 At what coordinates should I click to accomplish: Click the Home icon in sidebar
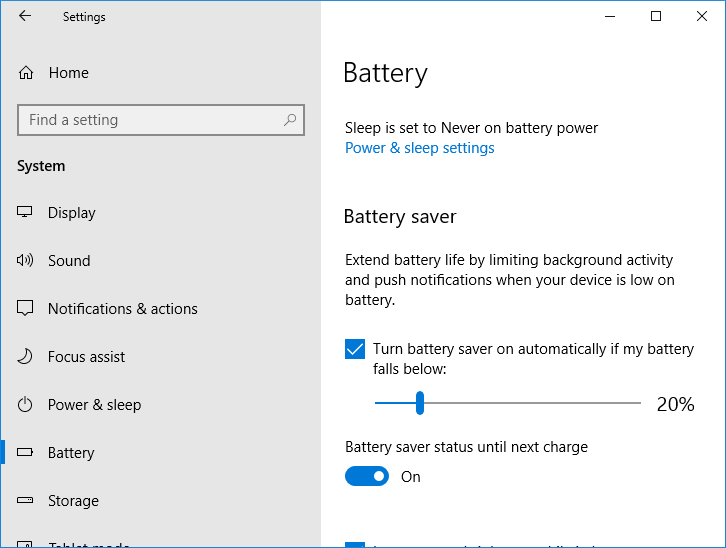[26, 73]
